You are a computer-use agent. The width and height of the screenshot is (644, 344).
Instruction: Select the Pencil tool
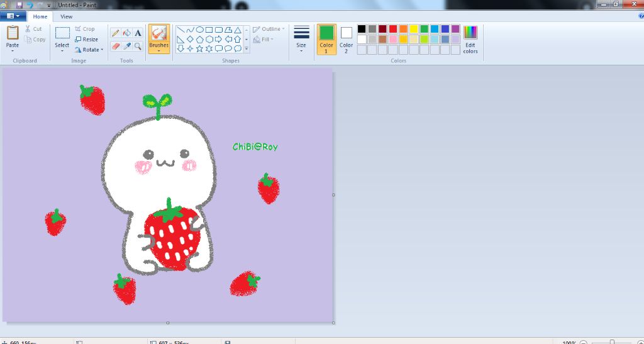coord(116,33)
